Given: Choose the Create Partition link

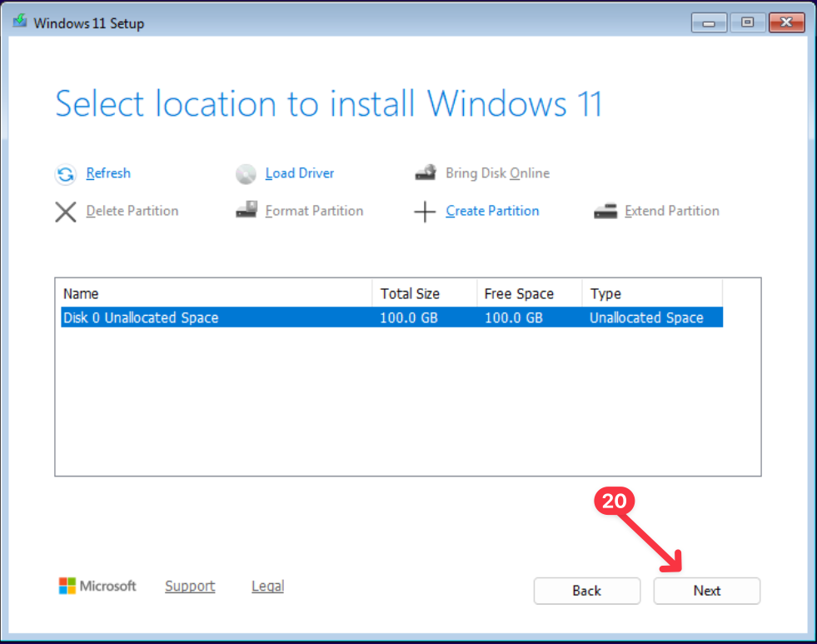Looking at the screenshot, I should tap(492, 211).
